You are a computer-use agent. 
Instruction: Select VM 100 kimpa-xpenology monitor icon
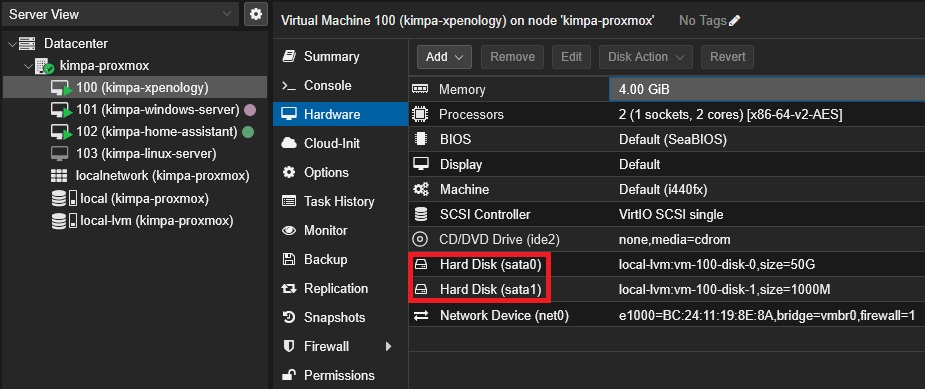tap(61, 89)
